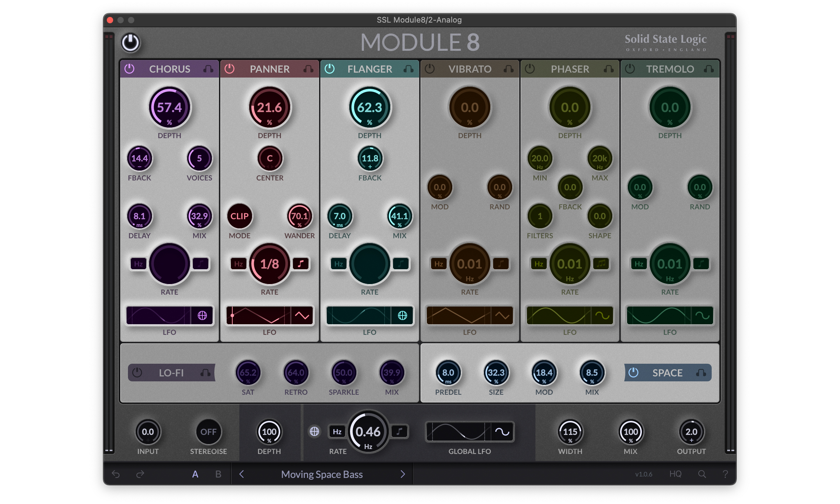Select the Hz rate mode on Tremolo

pos(639,264)
